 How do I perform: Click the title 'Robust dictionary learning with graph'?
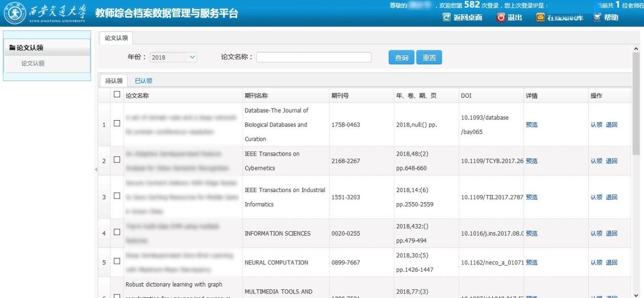click(174, 284)
